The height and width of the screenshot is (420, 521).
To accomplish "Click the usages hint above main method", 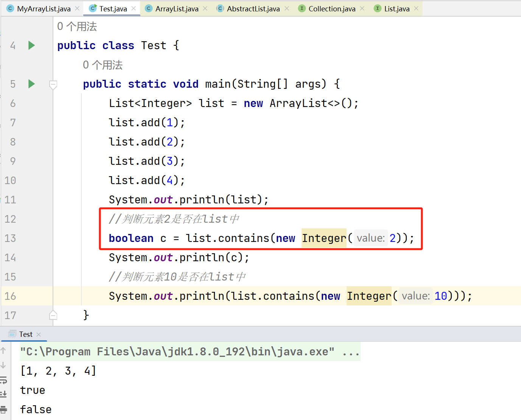I will click(x=103, y=65).
